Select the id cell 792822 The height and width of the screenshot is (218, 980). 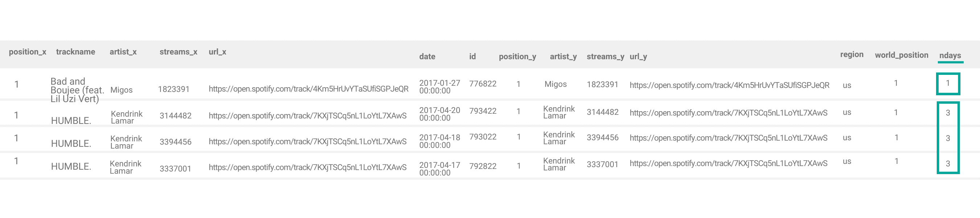(x=482, y=166)
